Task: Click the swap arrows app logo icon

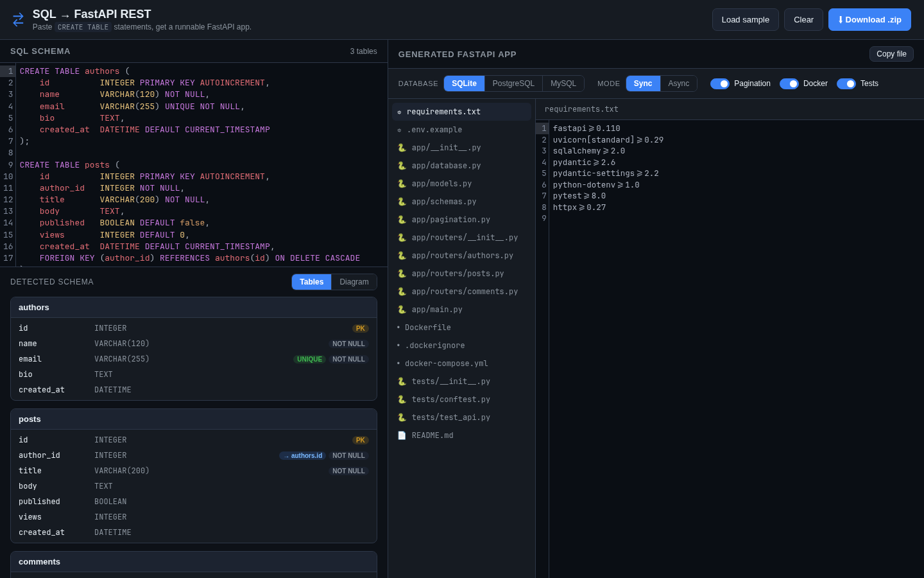Action: (x=18, y=19)
